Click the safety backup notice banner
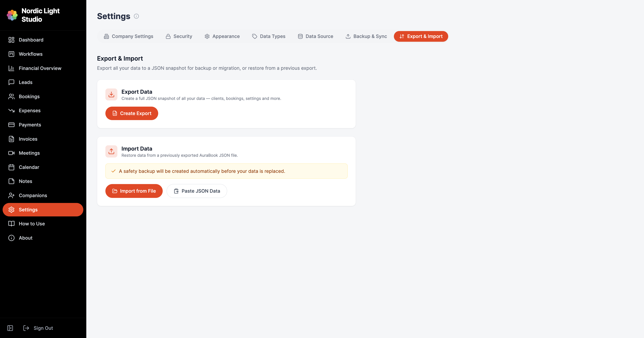Screen dimensions: 644x338 click(226, 171)
